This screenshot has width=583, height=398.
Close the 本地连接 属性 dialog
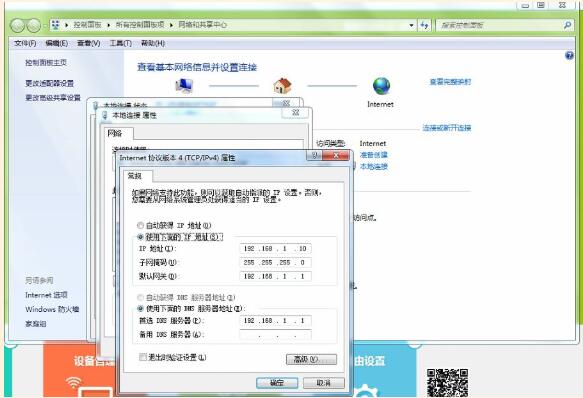click(296, 112)
